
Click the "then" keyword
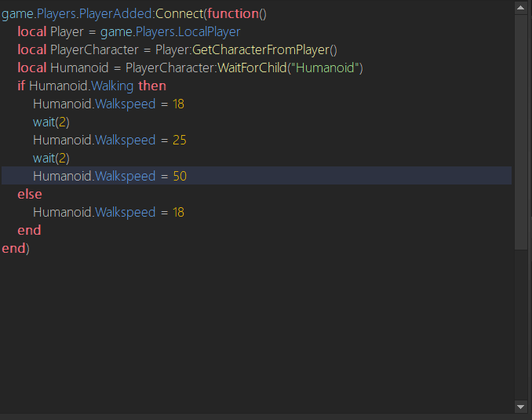(x=152, y=86)
